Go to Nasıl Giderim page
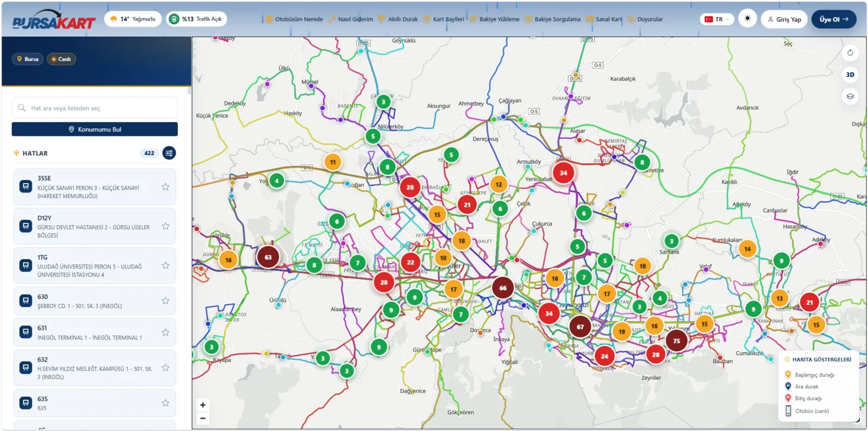This screenshot has width=868, height=431. pyautogui.click(x=350, y=19)
